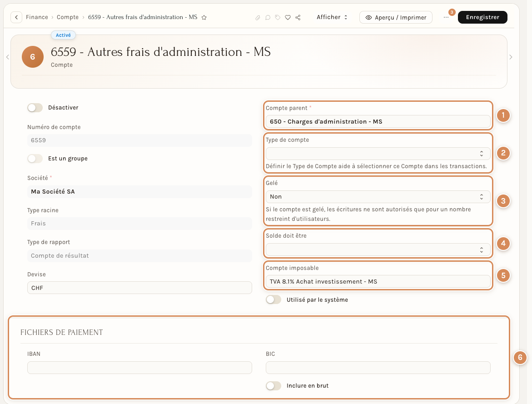
Task: Enable 'Utilisé par le système' switch
Action: [x=273, y=299]
